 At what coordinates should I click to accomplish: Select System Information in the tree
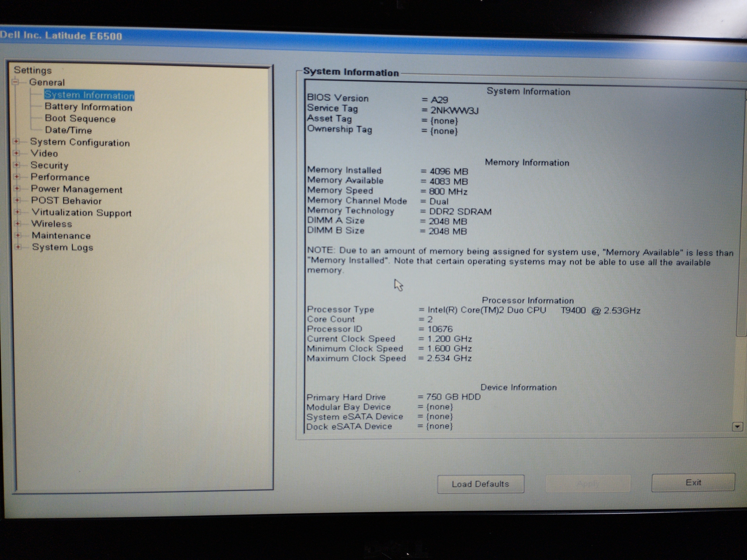89,95
